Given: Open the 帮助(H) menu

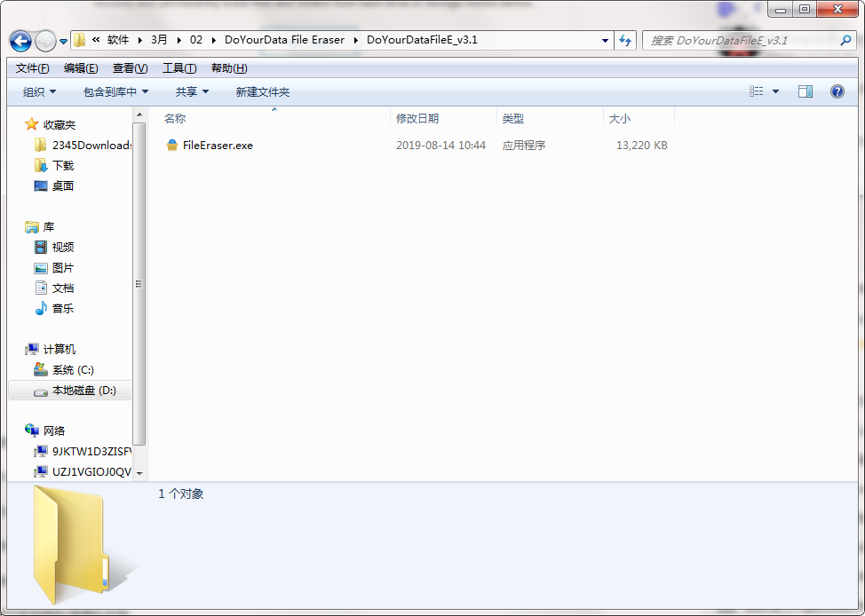Looking at the screenshot, I should click(229, 68).
